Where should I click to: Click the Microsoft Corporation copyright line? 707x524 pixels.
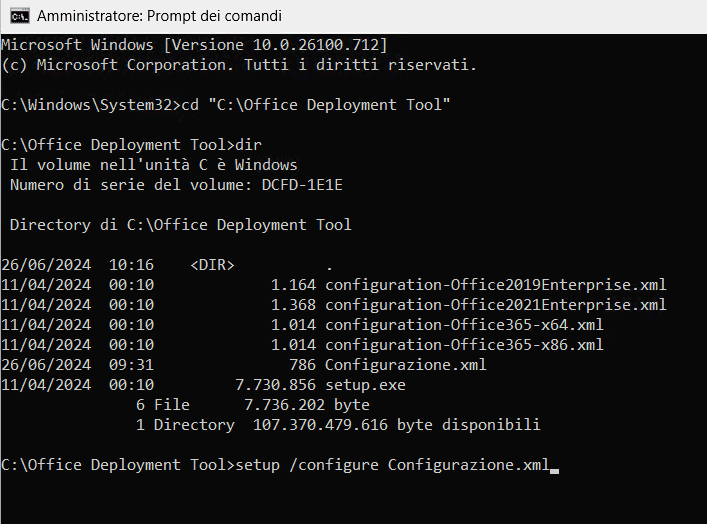239,65
